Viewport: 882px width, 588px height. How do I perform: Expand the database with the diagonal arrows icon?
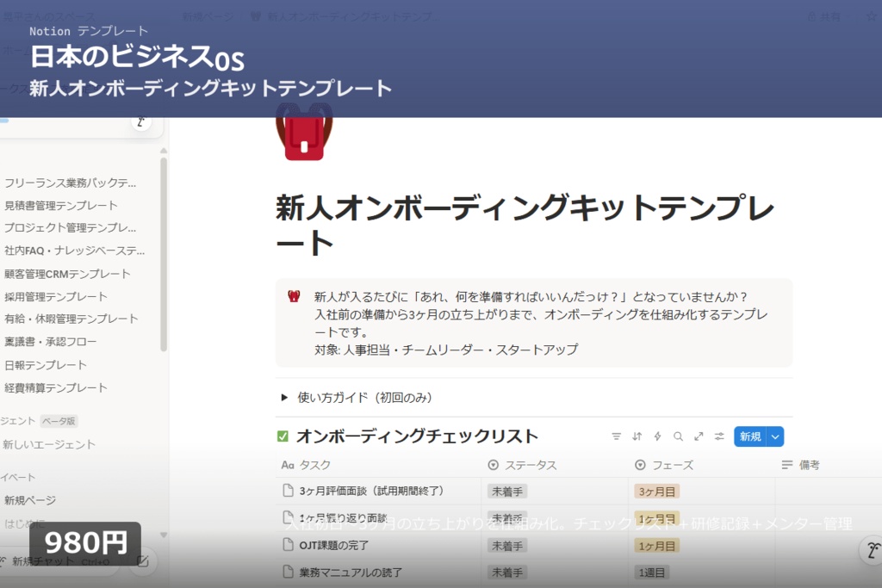(x=699, y=436)
